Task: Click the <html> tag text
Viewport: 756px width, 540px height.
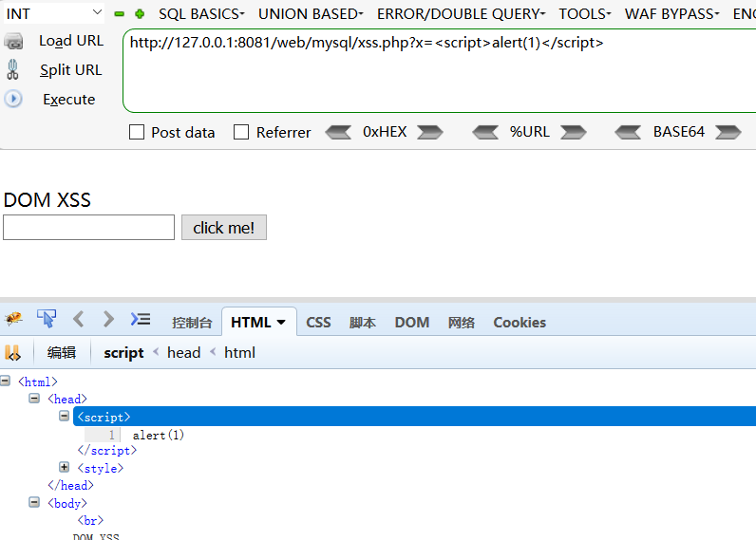Action: pos(38,382)
